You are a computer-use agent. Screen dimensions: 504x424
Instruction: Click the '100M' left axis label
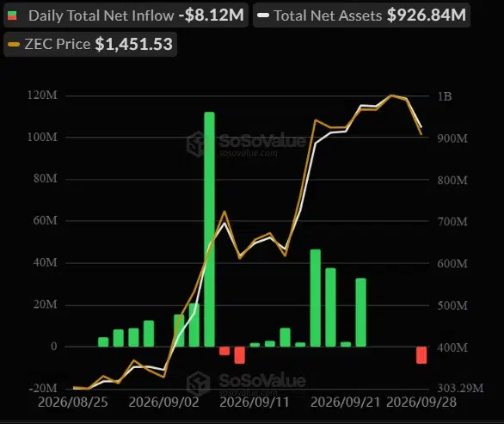pyautogui.click(x=42, y=138)
